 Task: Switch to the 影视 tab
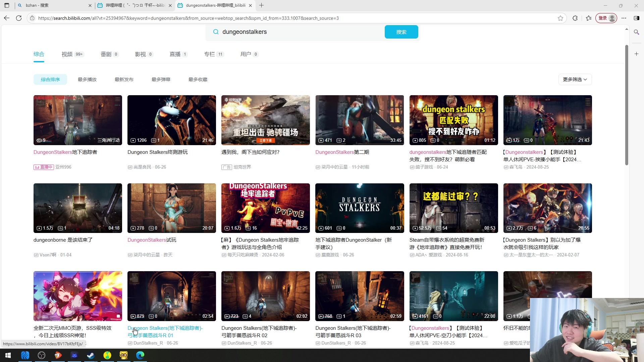click(144, 54)
